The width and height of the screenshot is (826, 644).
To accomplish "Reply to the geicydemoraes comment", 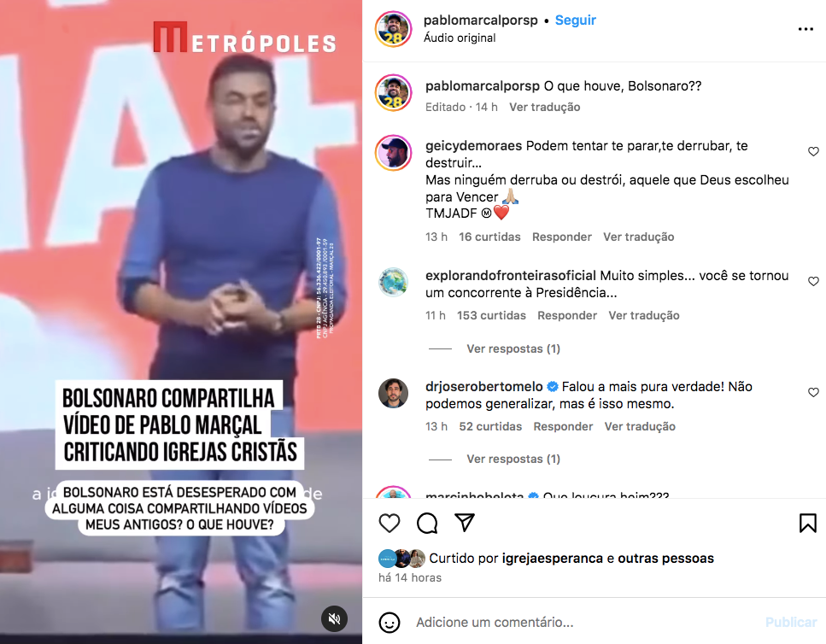I will point(561,237).
